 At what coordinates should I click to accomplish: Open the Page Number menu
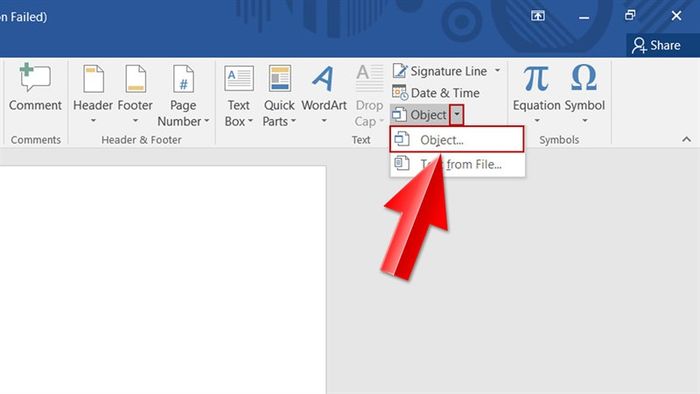(x=183, y=95)
